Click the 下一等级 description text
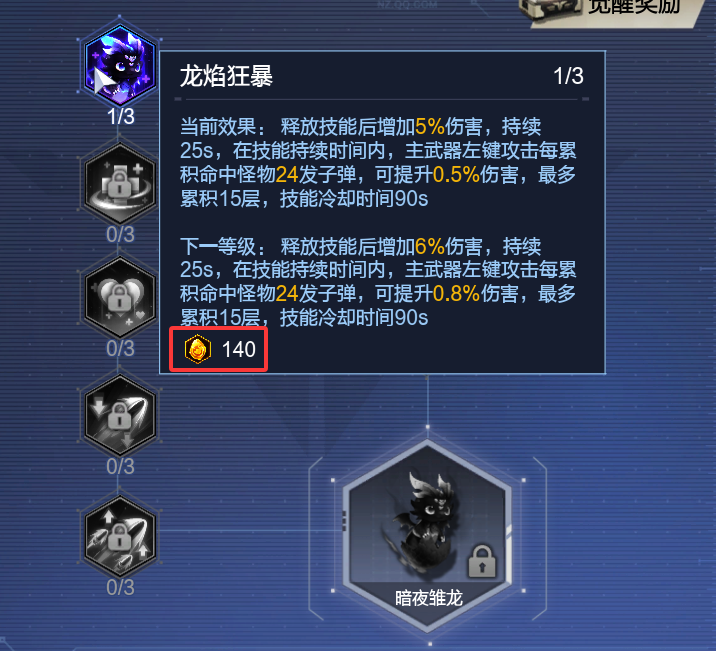 pos(378,282)
